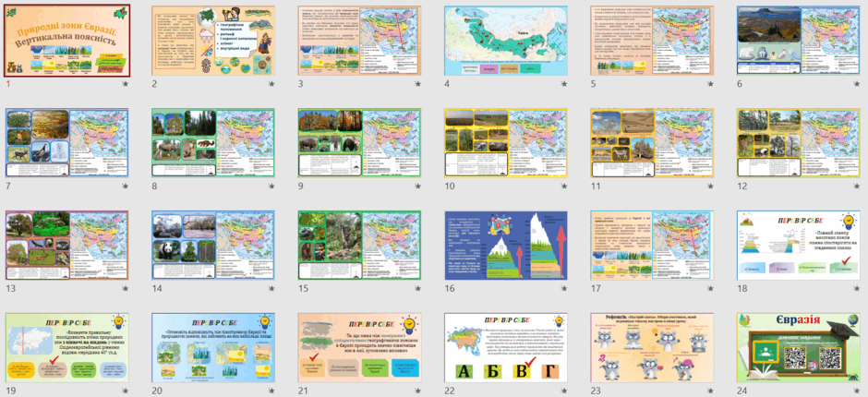This screenshot has height=397, width=868.
Task: Click the transition star icon under slide 5
Action: point(710,84)
